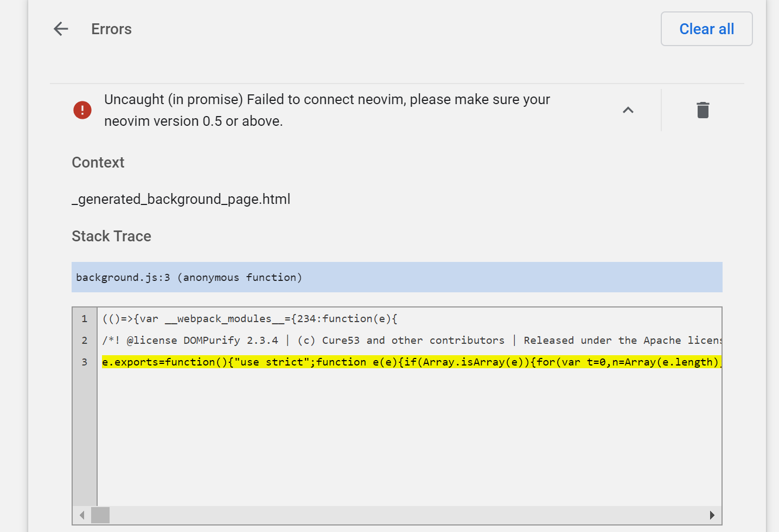Delete the error using the trash icon
This screenshot has width=779, height=532.
703,110
